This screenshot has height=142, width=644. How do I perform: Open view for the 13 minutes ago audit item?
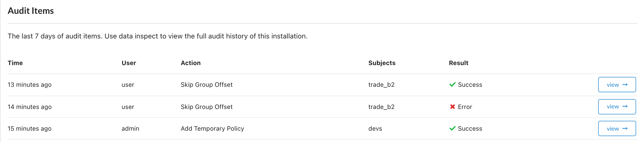617,85
